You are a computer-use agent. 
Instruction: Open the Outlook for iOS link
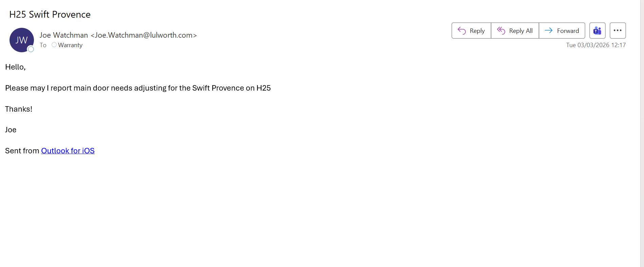[x=68, y=151]
